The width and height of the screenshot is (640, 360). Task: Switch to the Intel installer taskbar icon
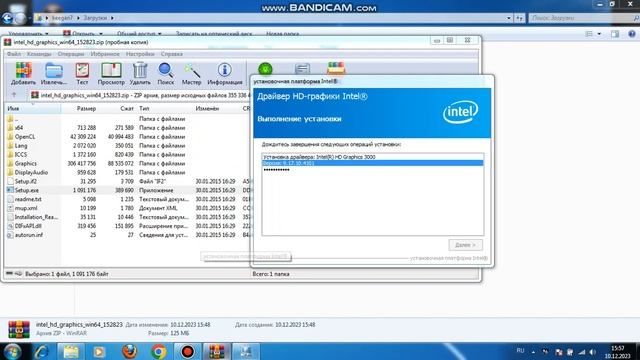click(245, 352)
